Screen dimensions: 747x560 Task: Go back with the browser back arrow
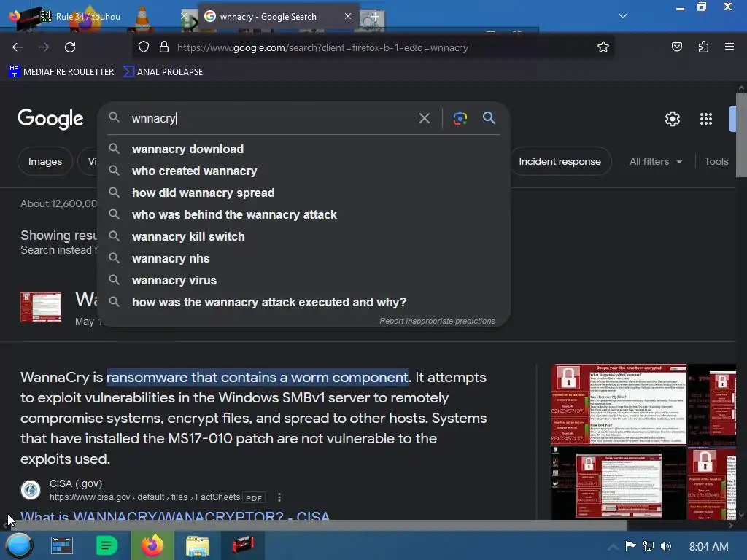tap(18, 47)
